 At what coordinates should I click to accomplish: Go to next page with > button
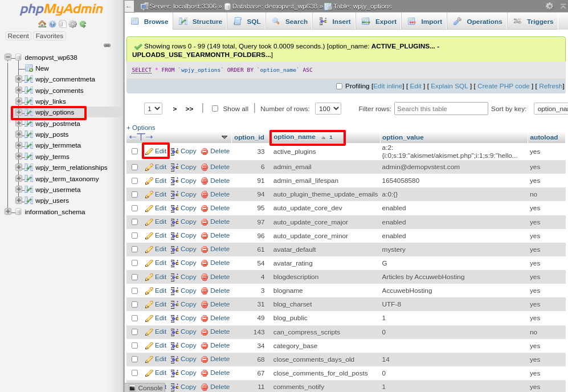(174, 109)
